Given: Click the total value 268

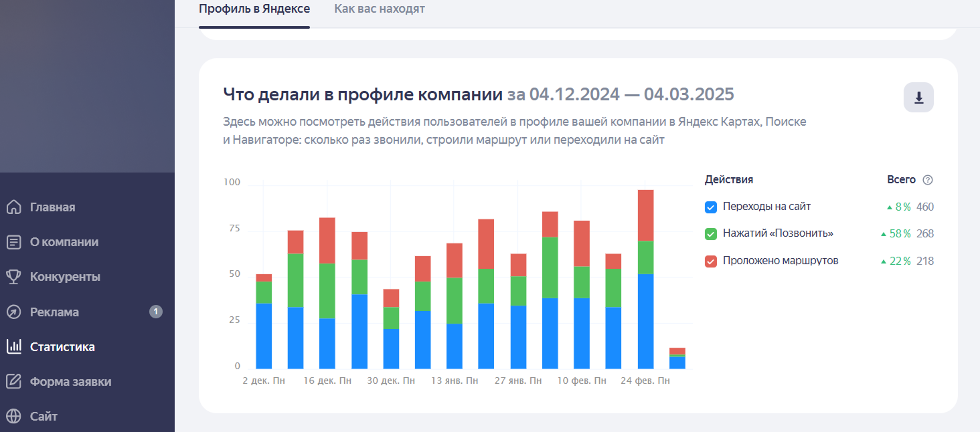Looking at the screenshot, I should coord(925,234).
